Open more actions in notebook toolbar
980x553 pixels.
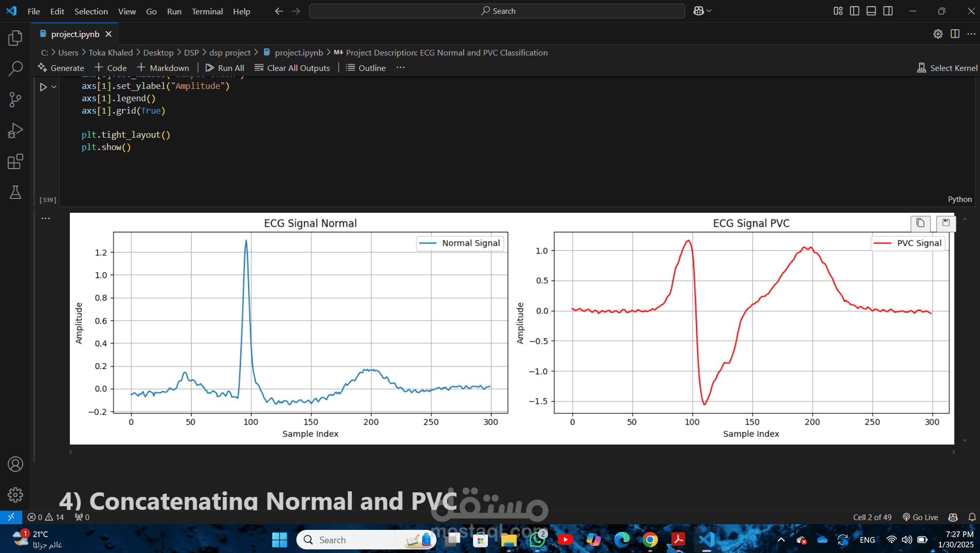click(401, 68)
